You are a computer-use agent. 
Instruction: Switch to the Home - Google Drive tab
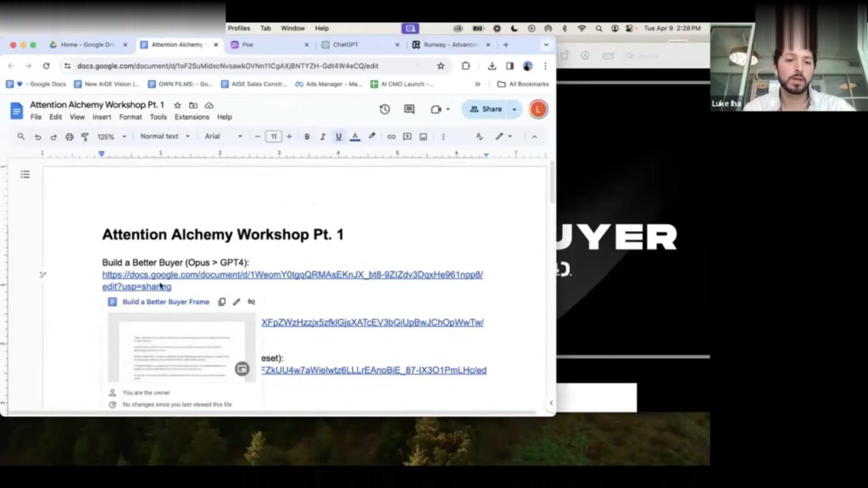click(x=87, y=45)
